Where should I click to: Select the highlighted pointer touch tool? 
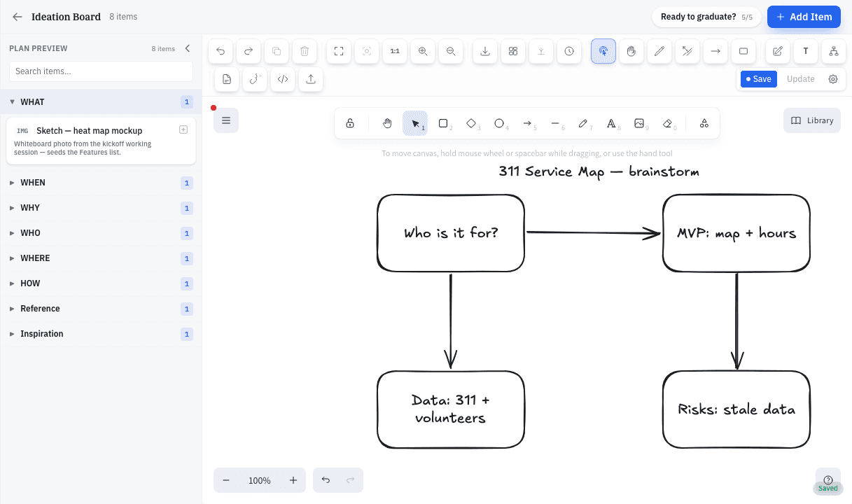603,51
